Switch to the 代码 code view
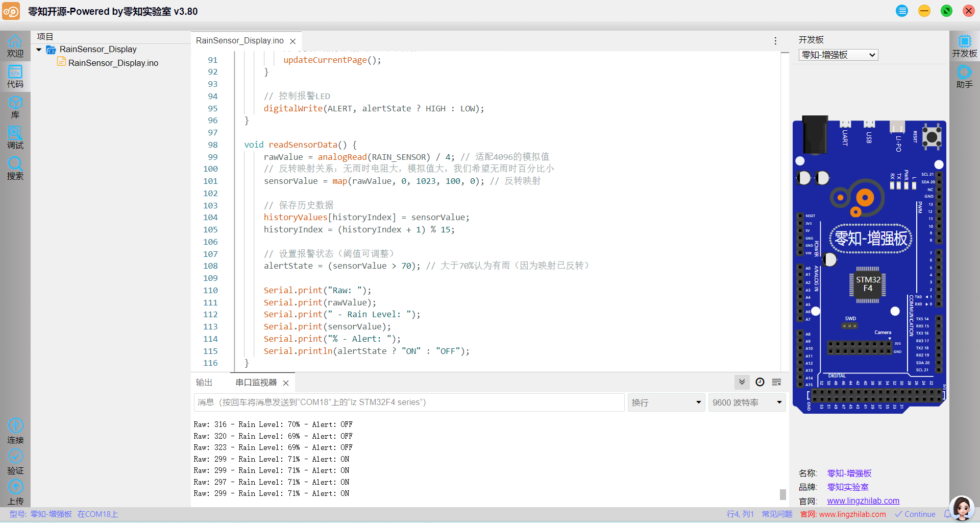 pyautogui.click(x=15, y=77)
